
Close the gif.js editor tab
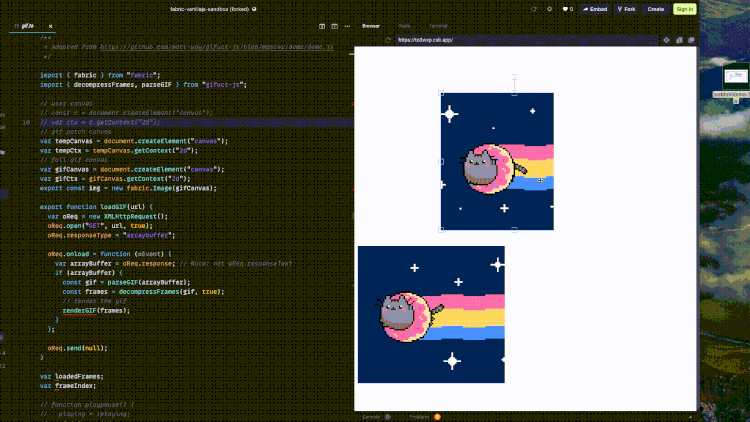(x=51, y=26)
